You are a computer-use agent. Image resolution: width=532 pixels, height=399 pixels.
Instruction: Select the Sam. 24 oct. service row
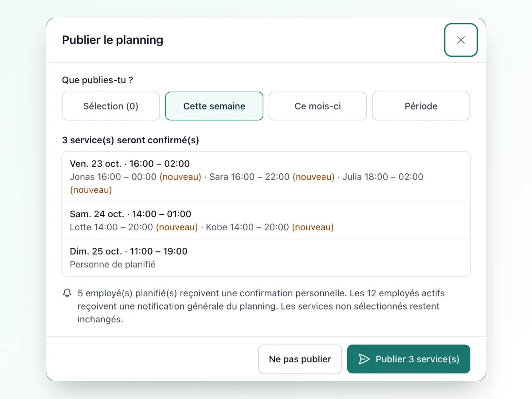[266, 220]
